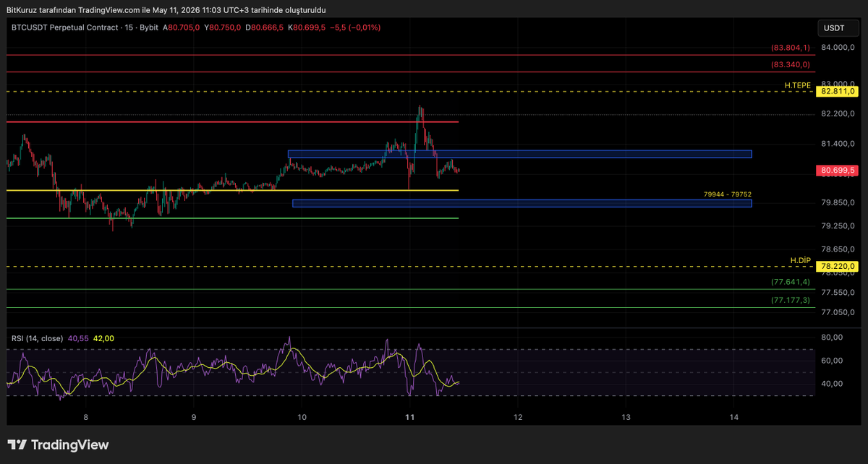Click date 11 on the time axis

pyautogui.click(x=410, y=417)
